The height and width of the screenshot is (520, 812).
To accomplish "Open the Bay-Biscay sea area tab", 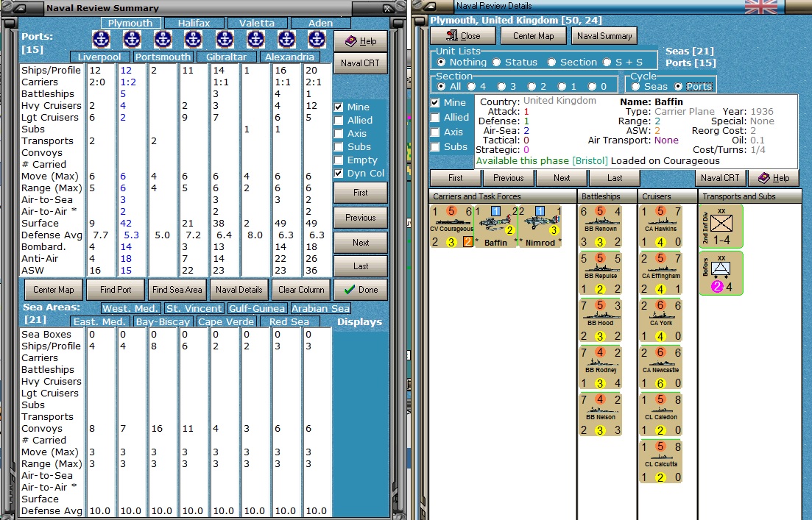I will [163, 322].
